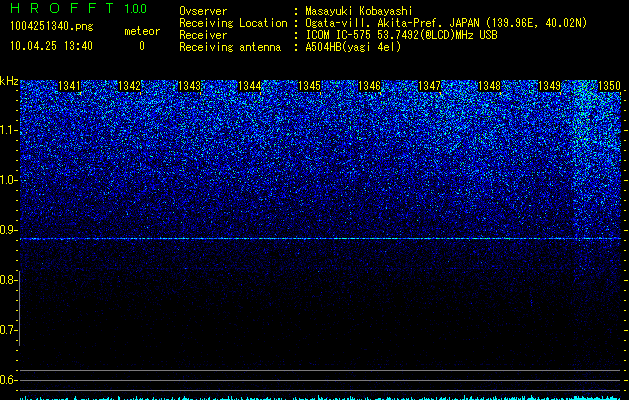Image resolution: width=629 pixels, height=400 pixels.
Task: Click the 1345 time marker
Action: [x=310, y=86]
